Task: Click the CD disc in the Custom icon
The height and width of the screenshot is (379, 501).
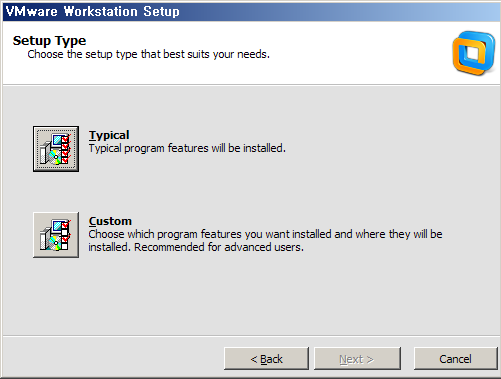Action: (x=55, y=243)
